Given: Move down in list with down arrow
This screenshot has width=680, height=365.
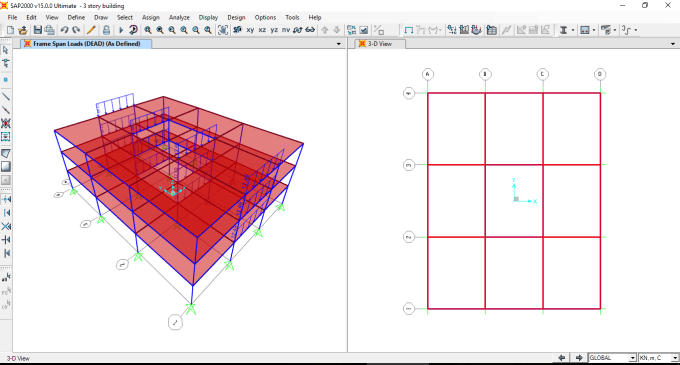Looking at the screenshot, I should tap(337, 30).
